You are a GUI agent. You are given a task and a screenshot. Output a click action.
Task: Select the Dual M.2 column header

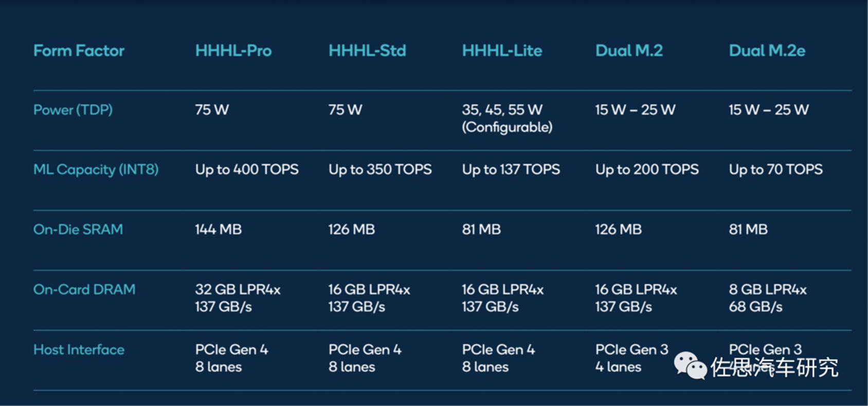(x=629, y=51)
